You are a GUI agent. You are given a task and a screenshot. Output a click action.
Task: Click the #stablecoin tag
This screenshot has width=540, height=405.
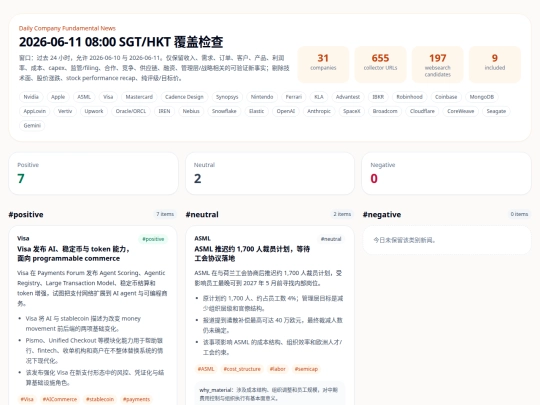pyautogui.click(x=100, y=399)
